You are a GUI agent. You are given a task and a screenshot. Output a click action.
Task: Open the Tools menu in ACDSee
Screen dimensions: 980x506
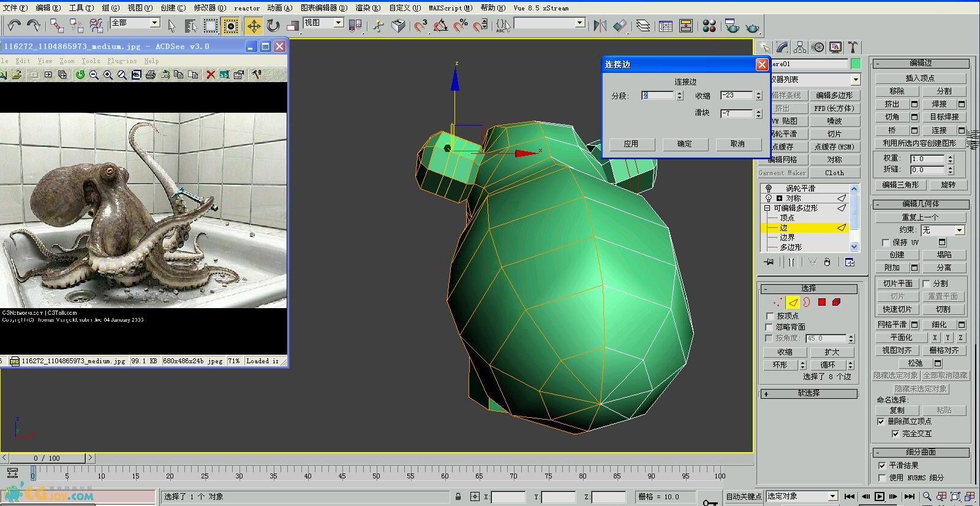pos(91,61)
